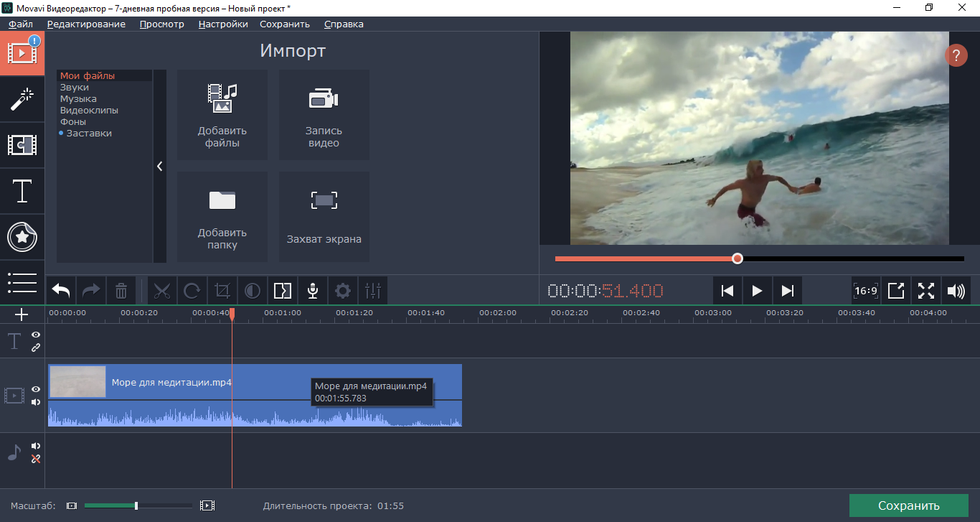Open the 16:9 aspect ratio dropdown

866,291
